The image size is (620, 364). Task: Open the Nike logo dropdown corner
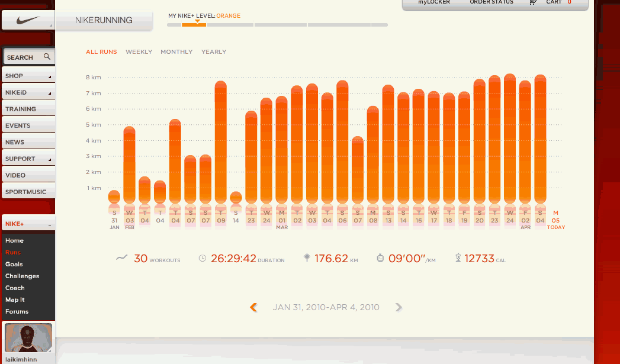(x=51, y=25)
